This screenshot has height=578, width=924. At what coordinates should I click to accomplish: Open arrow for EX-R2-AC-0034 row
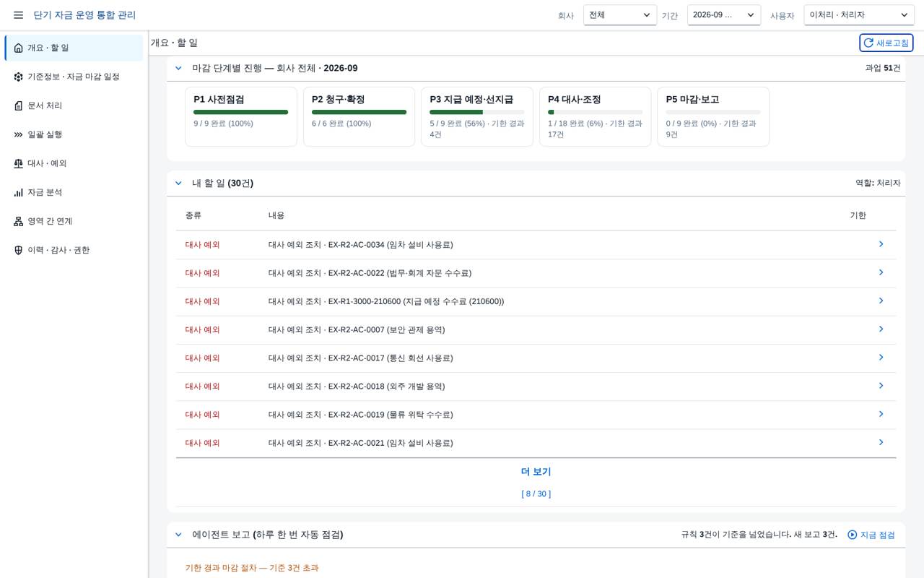pyautogui.click(x=881, y=244)
